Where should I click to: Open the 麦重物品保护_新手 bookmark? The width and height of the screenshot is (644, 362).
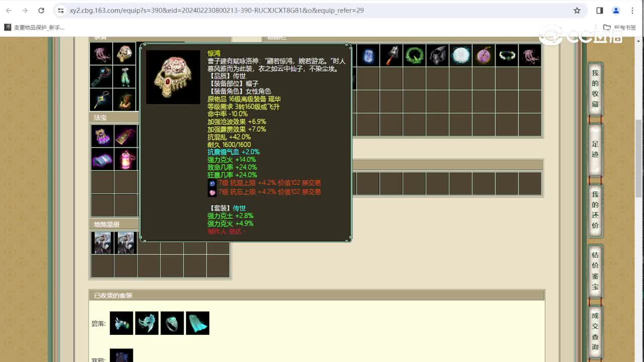(x=34, y=28)
